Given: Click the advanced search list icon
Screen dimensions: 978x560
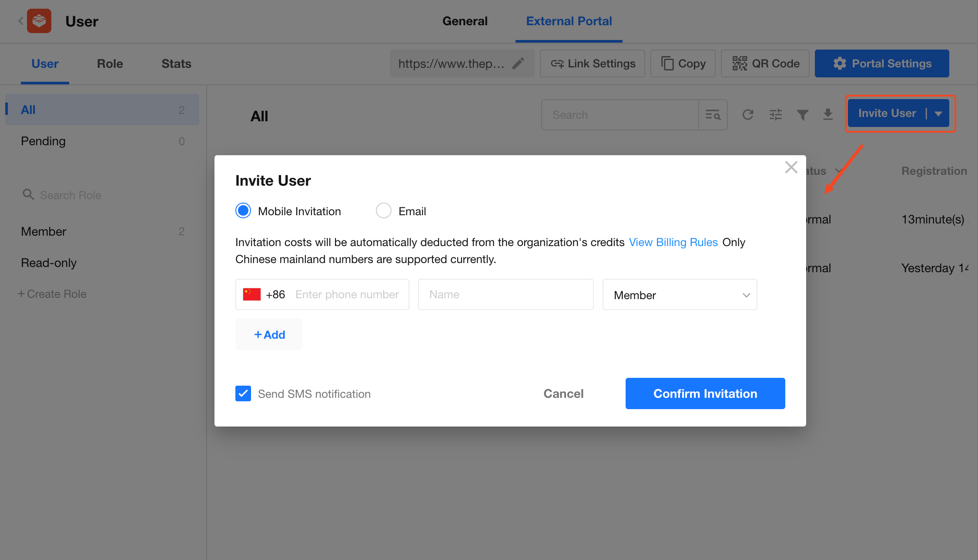Looking at the screenshot, I should (713, 115).
